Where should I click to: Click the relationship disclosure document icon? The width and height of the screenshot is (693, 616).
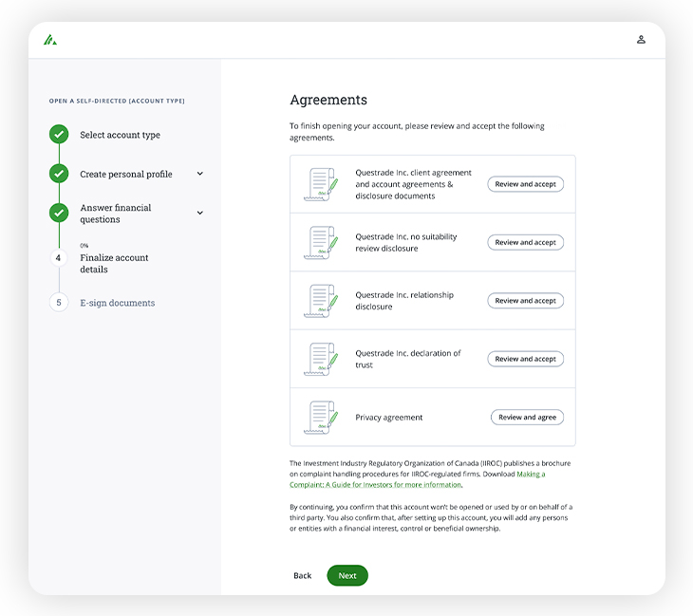[321, 301]
